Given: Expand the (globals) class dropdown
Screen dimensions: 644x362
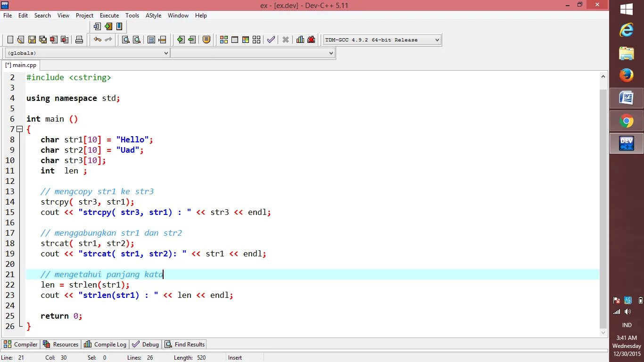Looking at the screenshot, I should [87, 53].
